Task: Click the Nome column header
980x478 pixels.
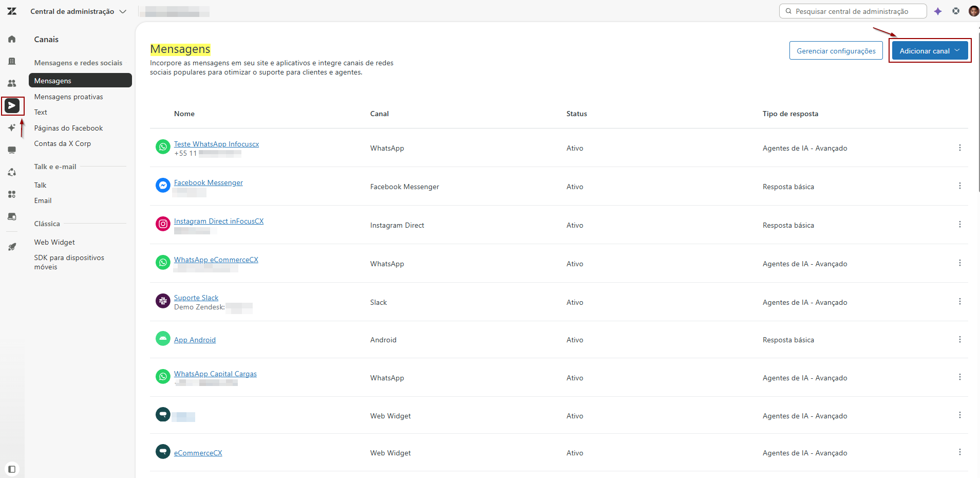Action: click(x=184, y=114)
